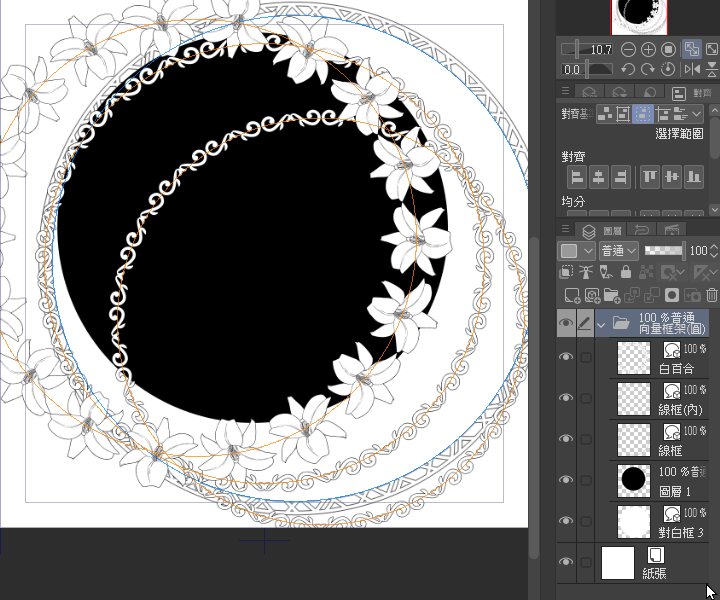Click the zoom out icon in Navigator

[628, 49]
